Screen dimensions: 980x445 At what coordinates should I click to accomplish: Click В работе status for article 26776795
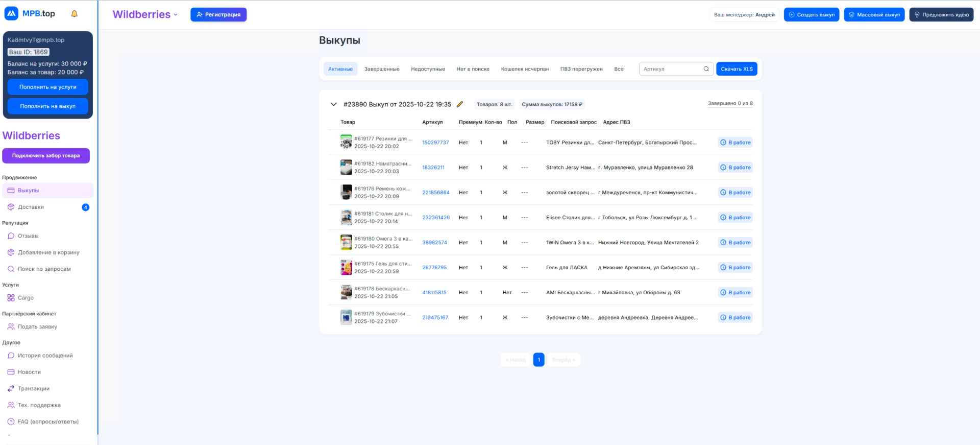point(735,268)
